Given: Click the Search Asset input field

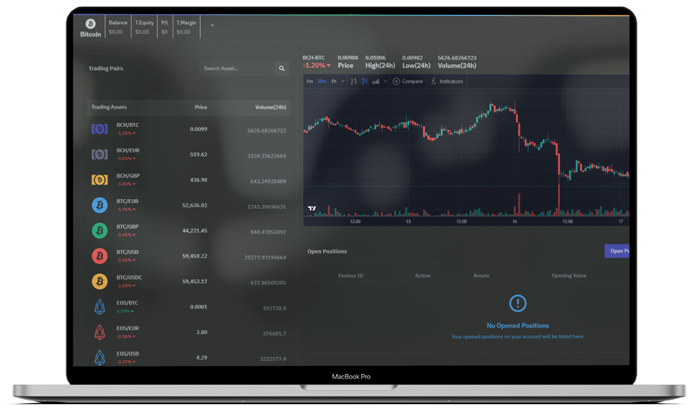Looking at the screenshot, I should [x=235, y=69].
